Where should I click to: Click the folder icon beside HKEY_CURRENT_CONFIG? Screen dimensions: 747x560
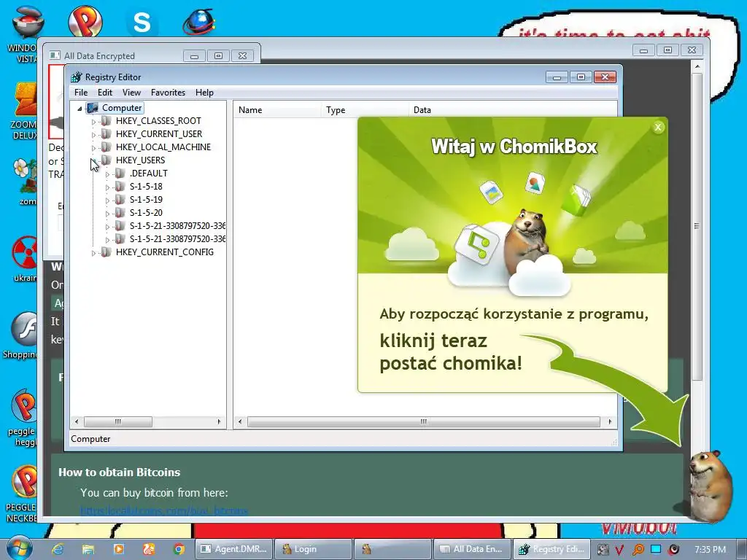tap(107, 252)
